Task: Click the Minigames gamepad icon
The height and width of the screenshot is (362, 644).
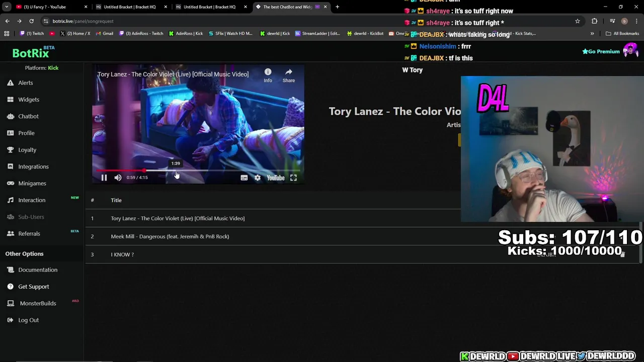Action: 10,184
